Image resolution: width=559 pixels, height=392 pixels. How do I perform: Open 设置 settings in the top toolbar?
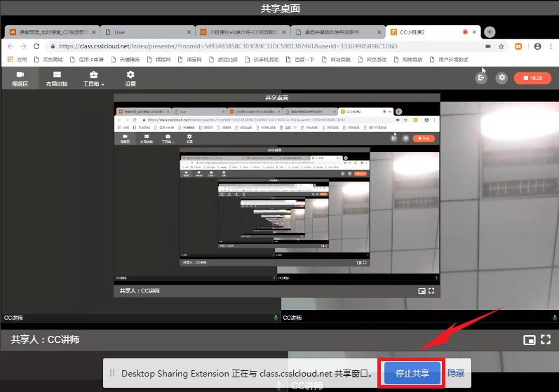click(x=130, y=79)
